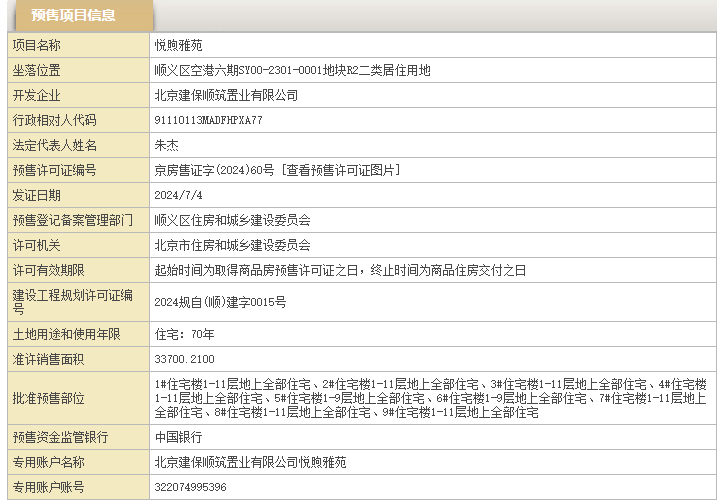Click the account name value in 专用账户名称 row
Viewport: 721px width, 504px height.
250,462
